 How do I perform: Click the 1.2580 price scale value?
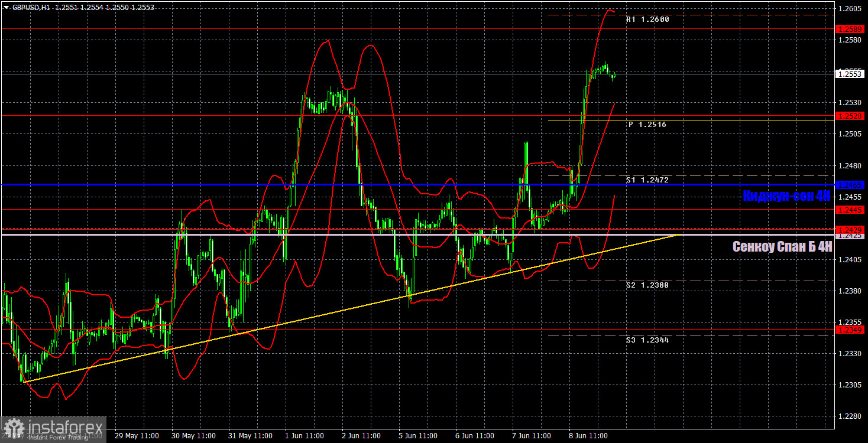click(851, 40)
